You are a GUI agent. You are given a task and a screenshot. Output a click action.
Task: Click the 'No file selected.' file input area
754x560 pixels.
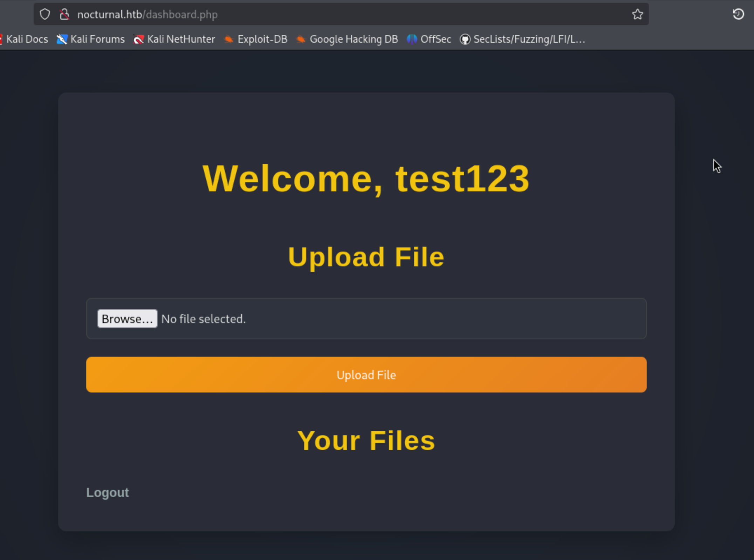pyautogui.click(x=204, y=319)
